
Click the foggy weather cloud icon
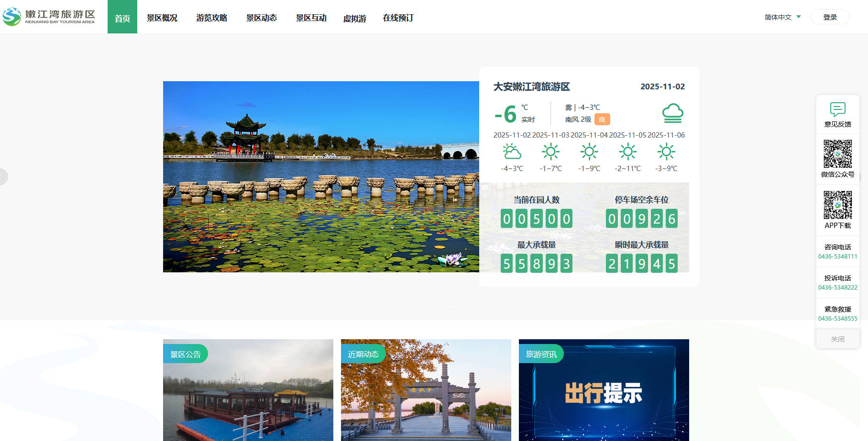point(673,113)
